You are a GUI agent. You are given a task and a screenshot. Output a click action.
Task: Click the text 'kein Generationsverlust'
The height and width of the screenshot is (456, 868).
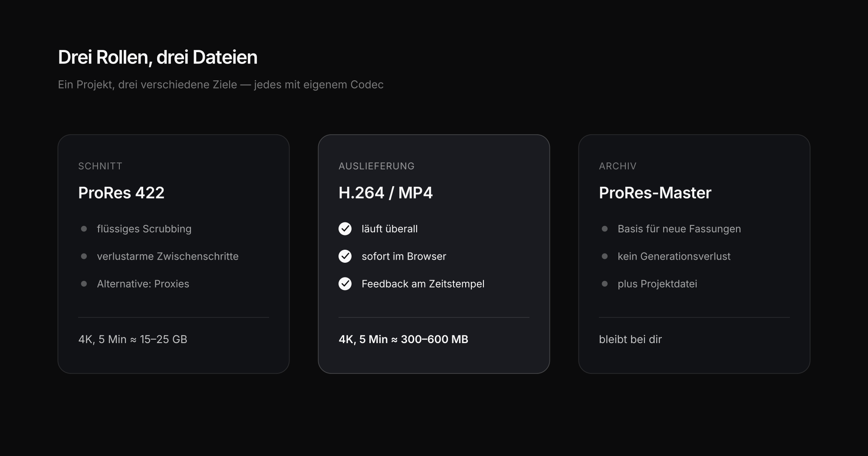click(x=674, y=256)
